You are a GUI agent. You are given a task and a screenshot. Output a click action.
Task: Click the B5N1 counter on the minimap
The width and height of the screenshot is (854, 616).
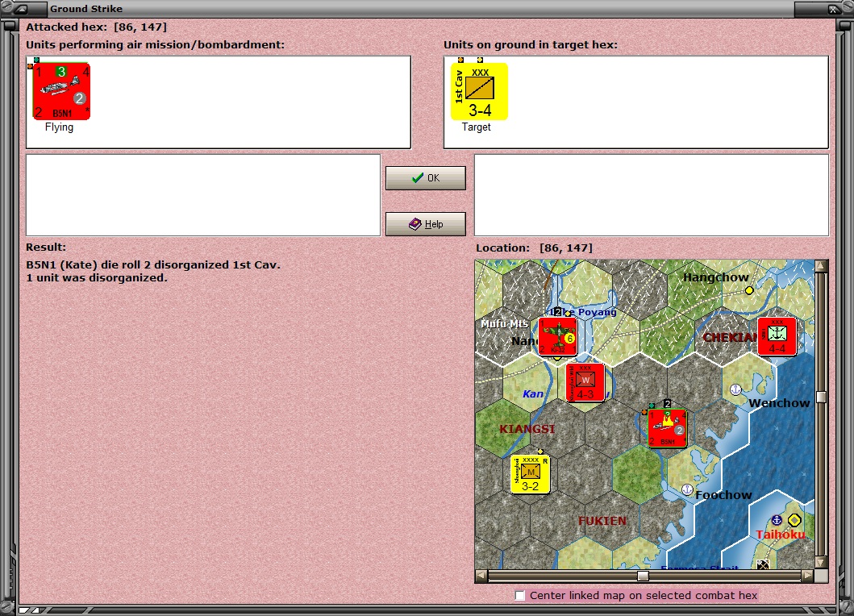point(667,429)
